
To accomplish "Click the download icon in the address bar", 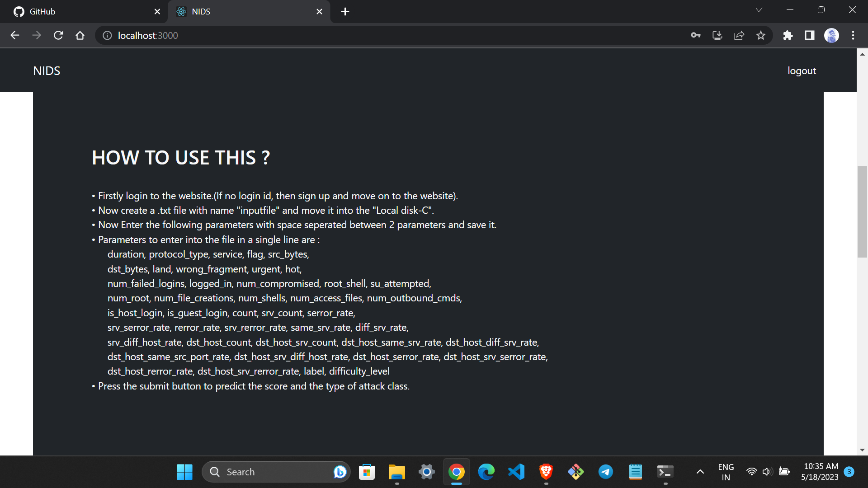I will (x=717, y=35).
